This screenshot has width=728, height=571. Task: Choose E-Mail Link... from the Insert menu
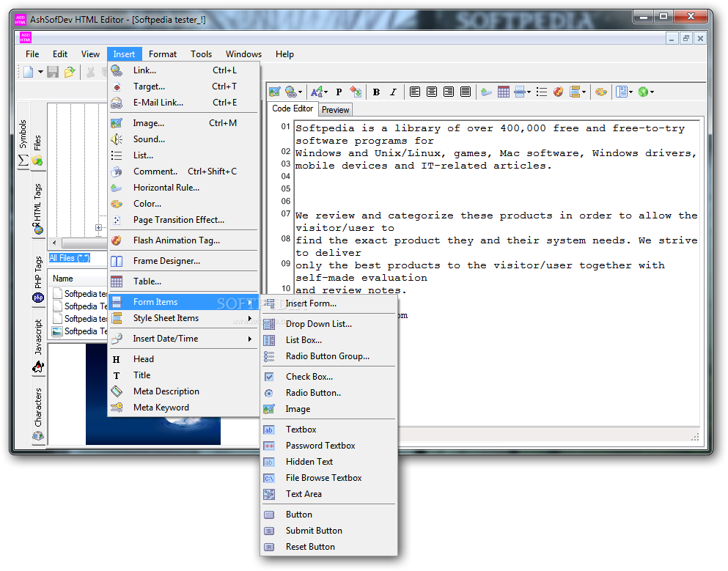tap(183, 103)
